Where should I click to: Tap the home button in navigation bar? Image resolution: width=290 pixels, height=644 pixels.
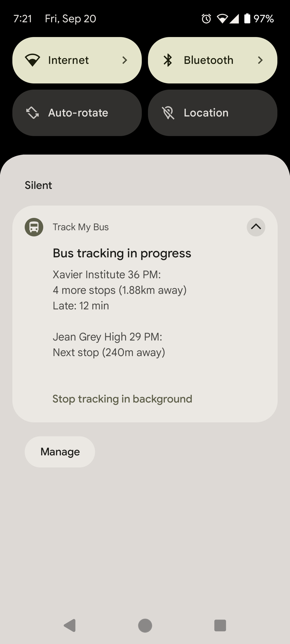pos(145,625)
